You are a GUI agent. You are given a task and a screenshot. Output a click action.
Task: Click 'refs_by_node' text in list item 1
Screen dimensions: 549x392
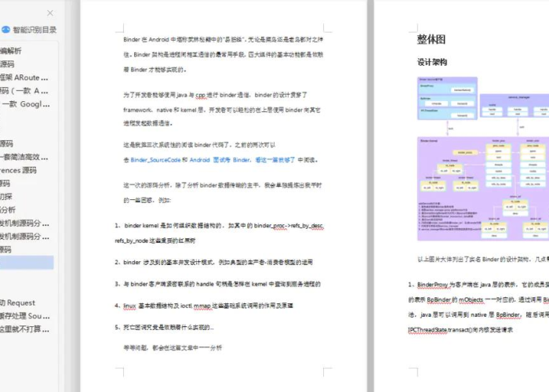tap(130, 241)
